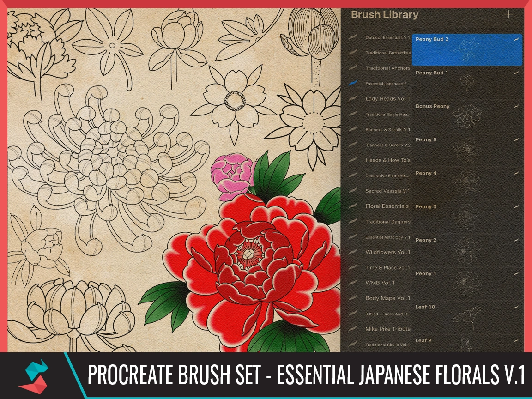Click the stroke preview icon next to Bonus Peony
This screenshot has height=399, width=532.
[516, 105]
